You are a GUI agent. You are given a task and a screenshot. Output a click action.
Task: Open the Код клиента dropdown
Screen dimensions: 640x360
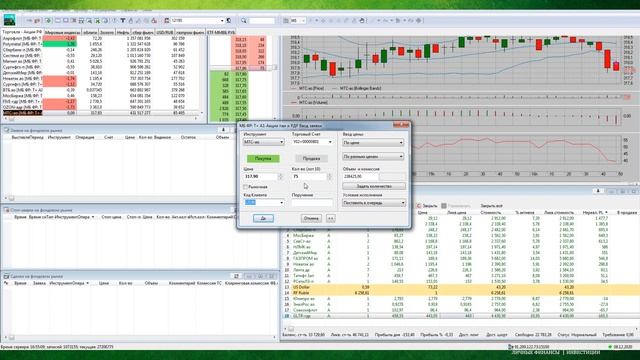coord(264,202)
